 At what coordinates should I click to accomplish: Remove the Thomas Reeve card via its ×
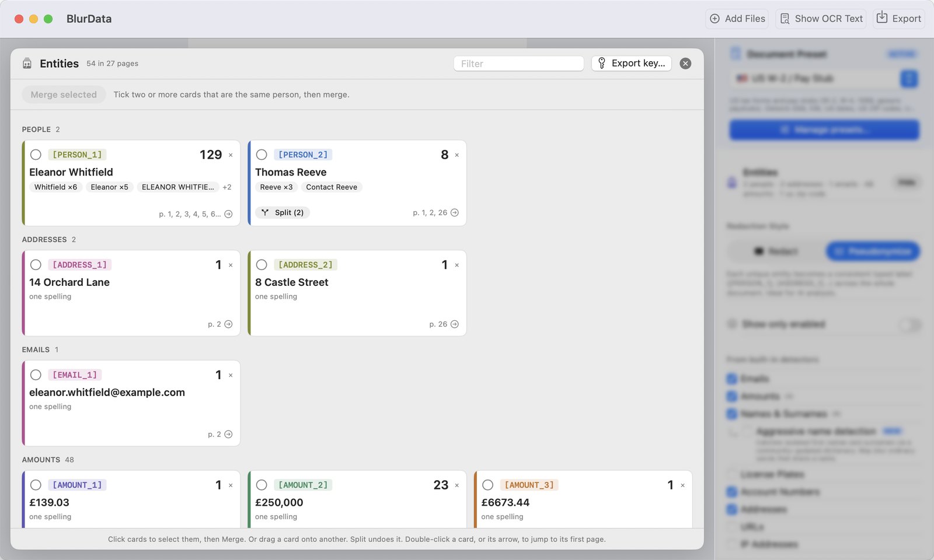tap(456, 155)
